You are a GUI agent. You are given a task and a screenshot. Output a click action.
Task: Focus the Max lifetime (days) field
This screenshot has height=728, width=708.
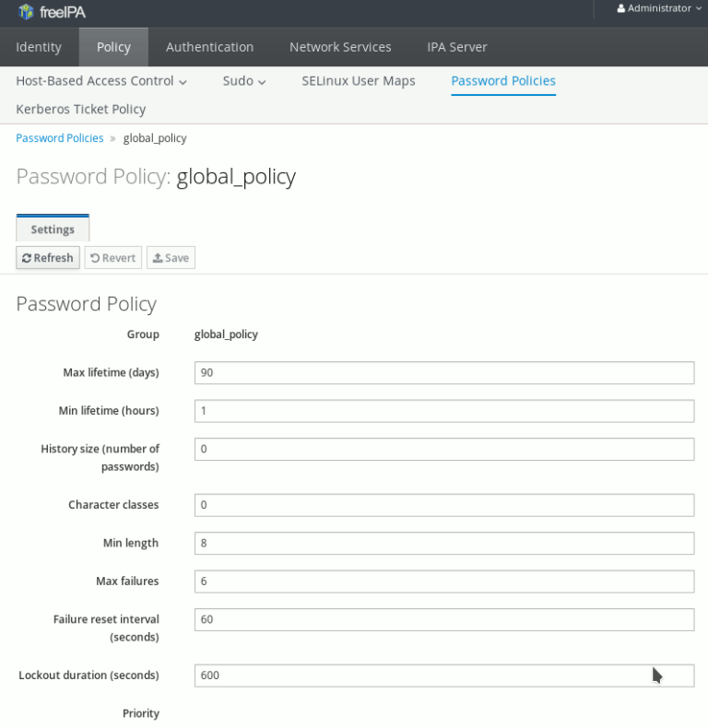(444, 373)
